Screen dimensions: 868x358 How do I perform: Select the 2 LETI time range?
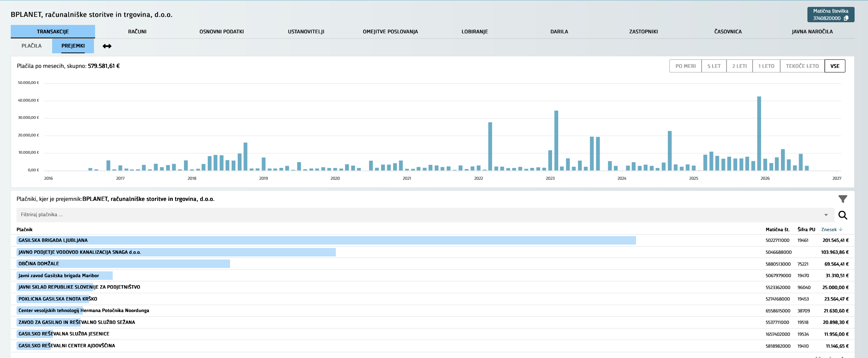(x=739, y=66)
